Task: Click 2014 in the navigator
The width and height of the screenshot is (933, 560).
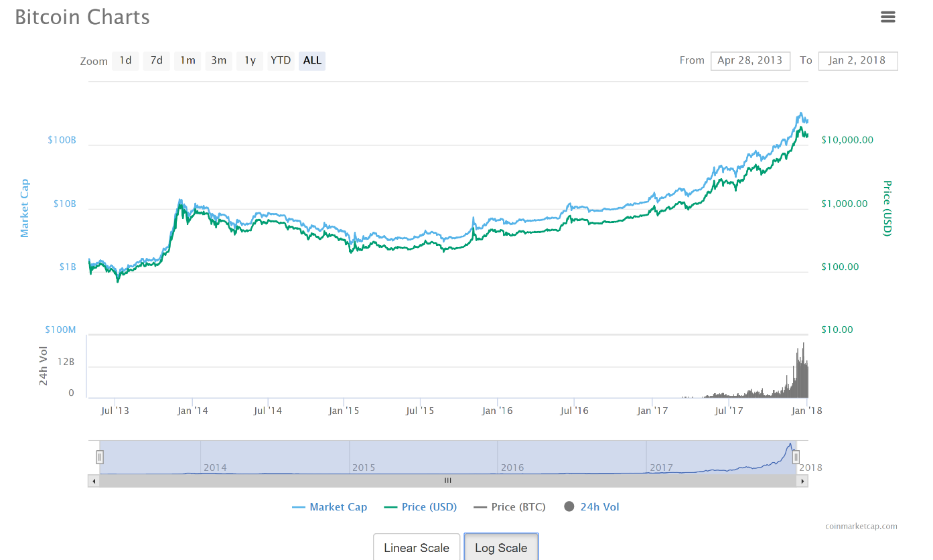Action: click(215, 468)
